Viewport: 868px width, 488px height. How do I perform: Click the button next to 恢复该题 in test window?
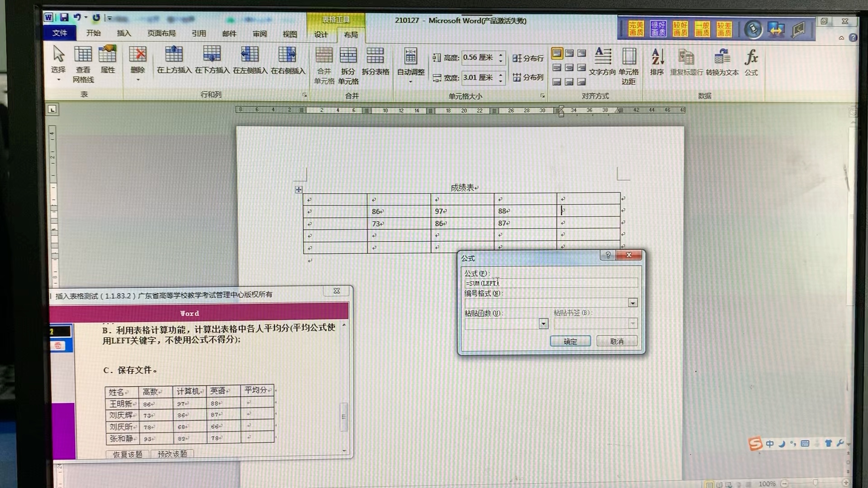[172, 454]
